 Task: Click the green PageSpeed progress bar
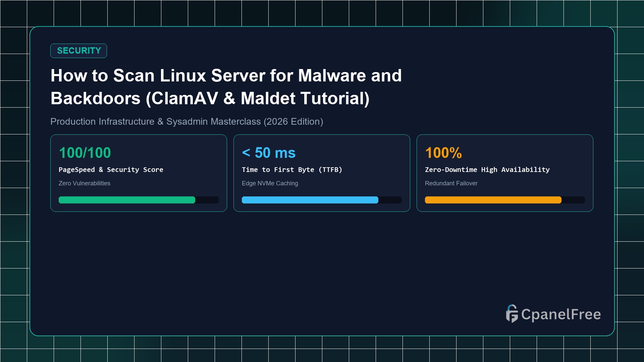tap(139, 200)
